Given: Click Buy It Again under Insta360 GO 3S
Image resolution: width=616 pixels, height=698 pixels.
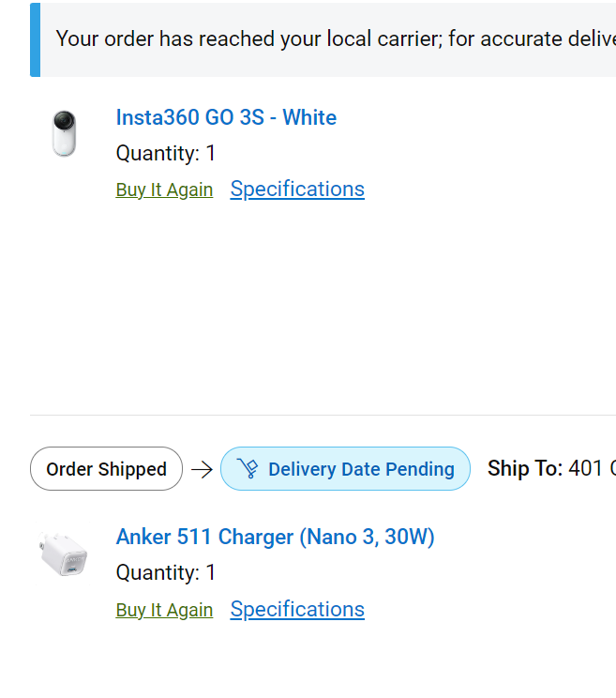Looking at the screenshot, I should coord(164,190).
